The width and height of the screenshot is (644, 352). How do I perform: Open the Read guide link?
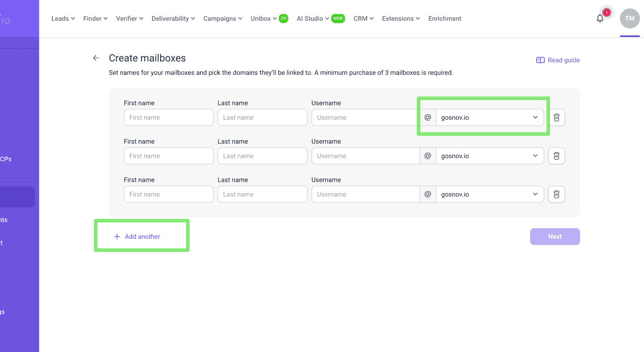563,60
